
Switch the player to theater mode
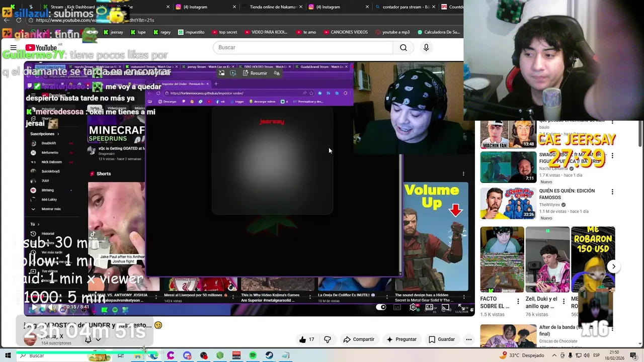coord(429,307)
